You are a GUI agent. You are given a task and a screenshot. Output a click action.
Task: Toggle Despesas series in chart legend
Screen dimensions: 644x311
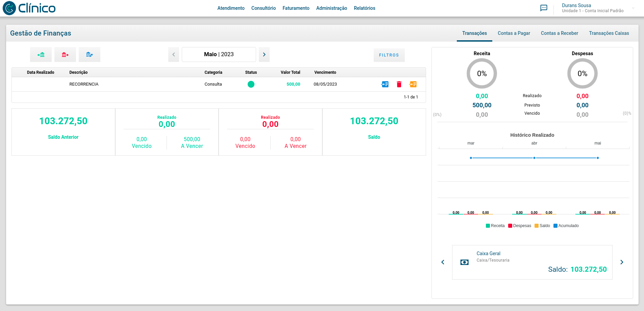coord(519,226)
